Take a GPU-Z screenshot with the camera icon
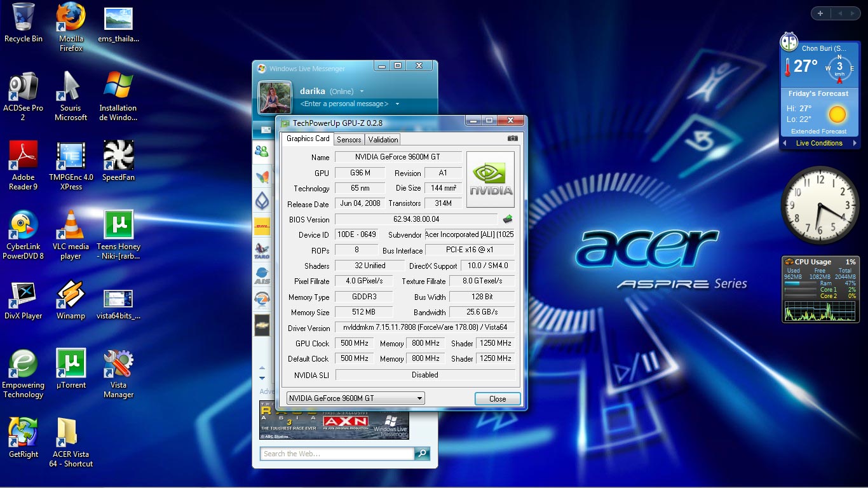 pyautogui.click(x=512, y=139)
